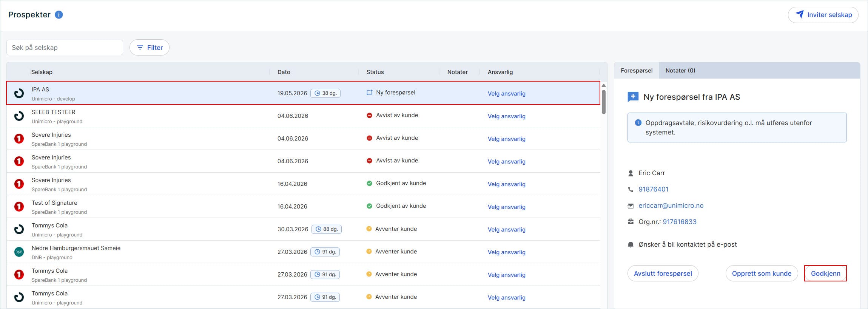Viewport: 868px width, 309px height.
Task: Click the table vertical scrollbar thumb
Action: point(604,102)
